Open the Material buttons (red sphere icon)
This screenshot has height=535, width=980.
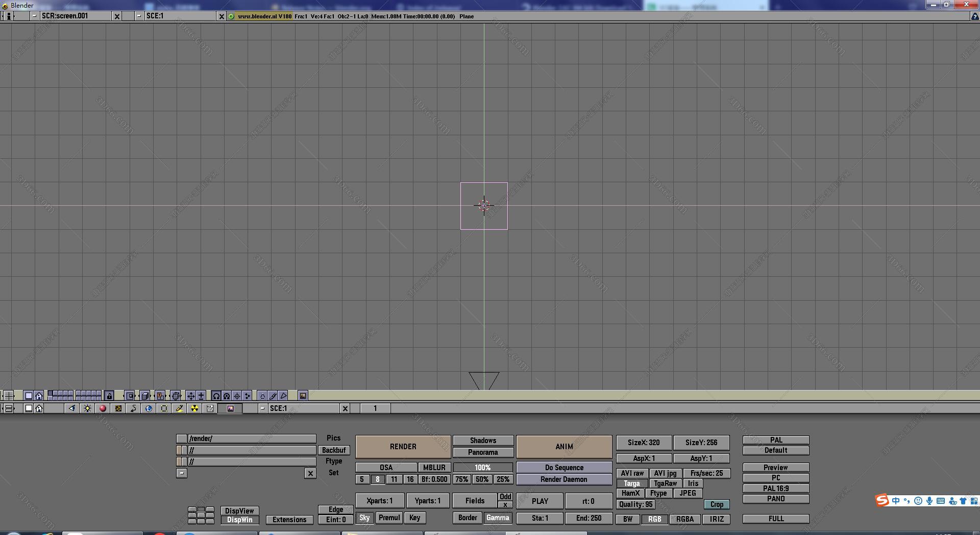click(102, 408)
